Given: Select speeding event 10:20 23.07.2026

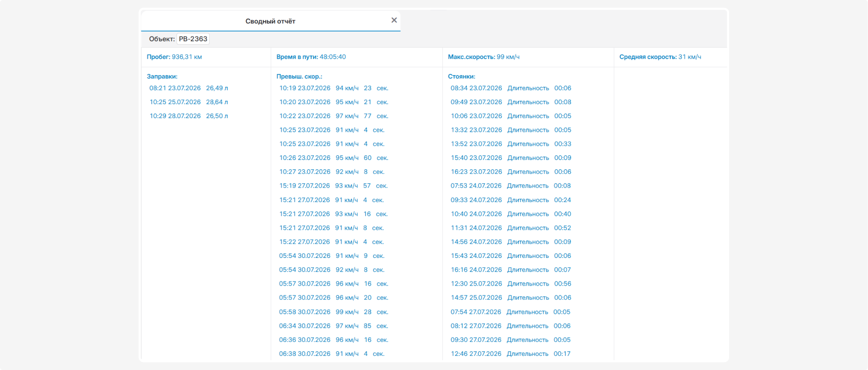Looking at the screenshot, I should [334, 102].
